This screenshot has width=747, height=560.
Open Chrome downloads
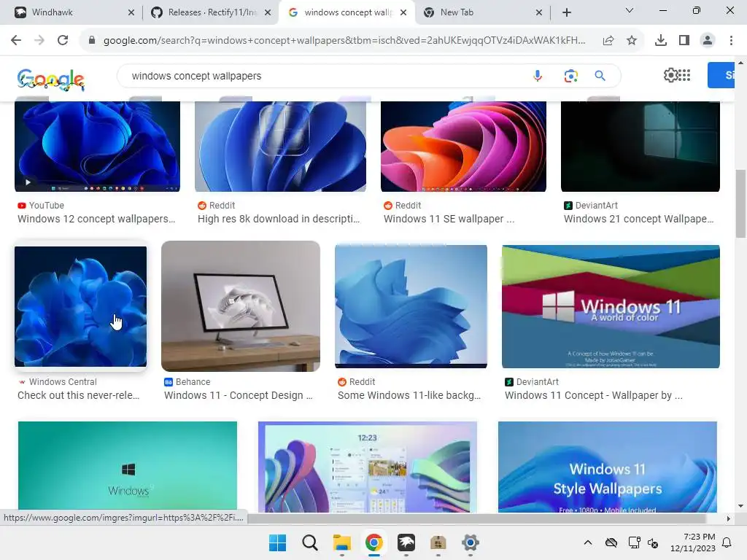tap(661, 41)
